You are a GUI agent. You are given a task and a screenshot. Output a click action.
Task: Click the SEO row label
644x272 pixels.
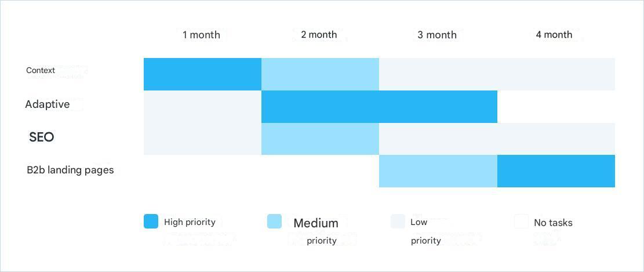[x=41, y=137]
